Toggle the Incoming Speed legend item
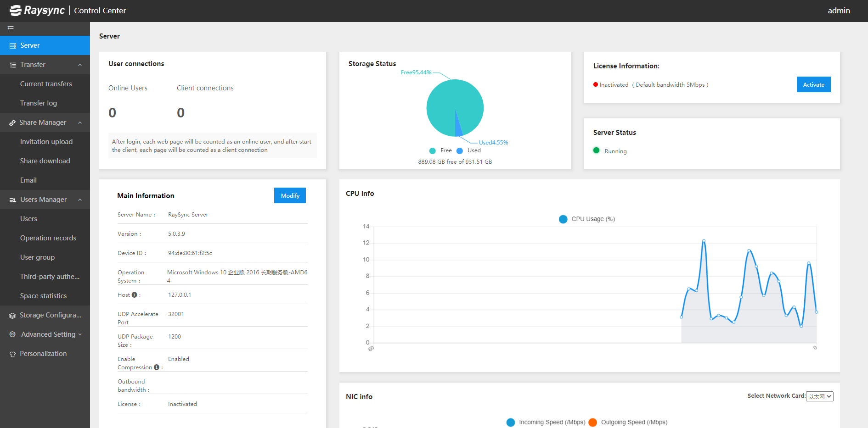 pyautogui.click(x=546, y=422)
